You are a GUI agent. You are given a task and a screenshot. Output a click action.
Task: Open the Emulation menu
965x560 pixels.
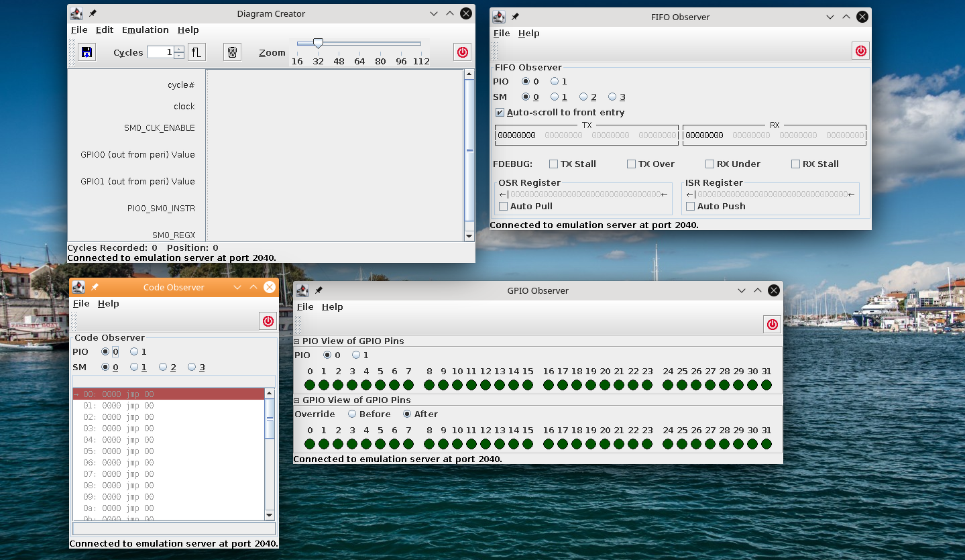click(x=145, y=30)
